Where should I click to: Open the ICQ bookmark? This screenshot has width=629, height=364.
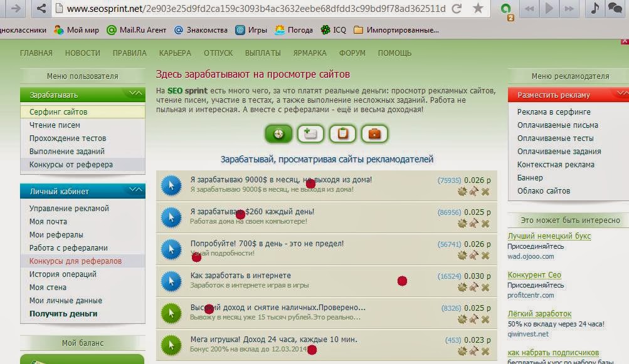pos(334,30)
